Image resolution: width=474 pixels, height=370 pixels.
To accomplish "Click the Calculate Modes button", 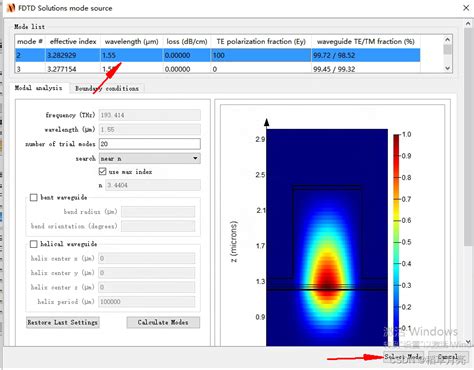I will pyautogui.click(x=163, y=322).
